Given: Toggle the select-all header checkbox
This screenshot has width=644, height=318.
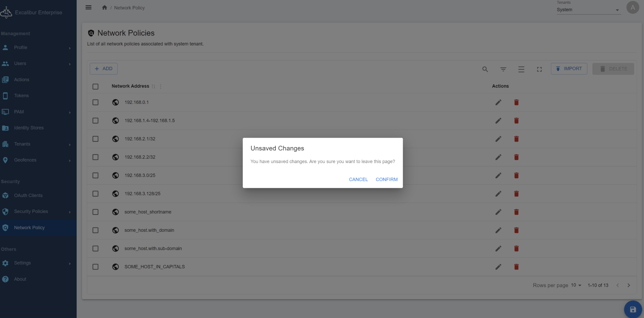Looking at the screenshot, I should pos(95,86).
